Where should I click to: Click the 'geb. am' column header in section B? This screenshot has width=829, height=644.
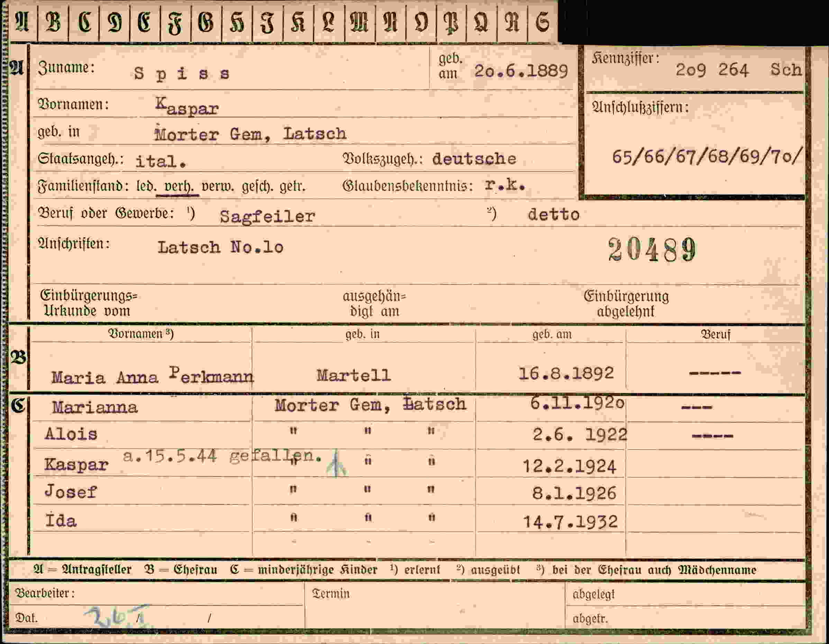click(x=552, y=334)
